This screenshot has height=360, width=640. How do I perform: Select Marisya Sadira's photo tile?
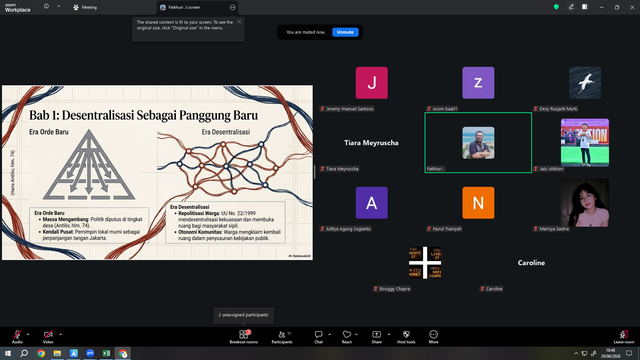pyautogui.click(x=585, y=203)
